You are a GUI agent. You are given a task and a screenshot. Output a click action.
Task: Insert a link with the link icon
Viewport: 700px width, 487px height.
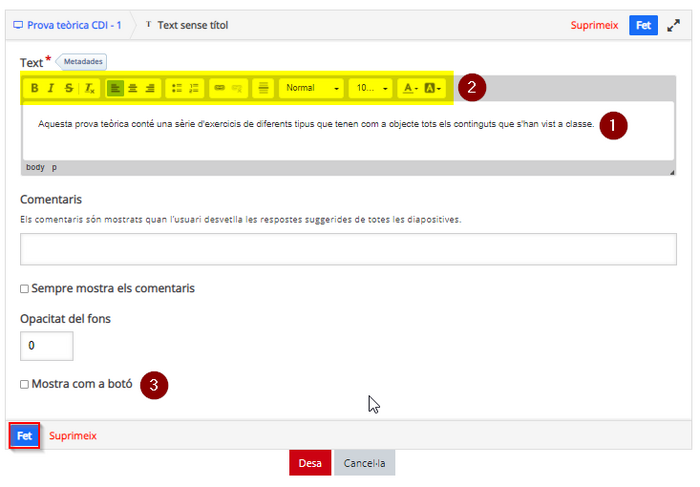click(219, 88)
